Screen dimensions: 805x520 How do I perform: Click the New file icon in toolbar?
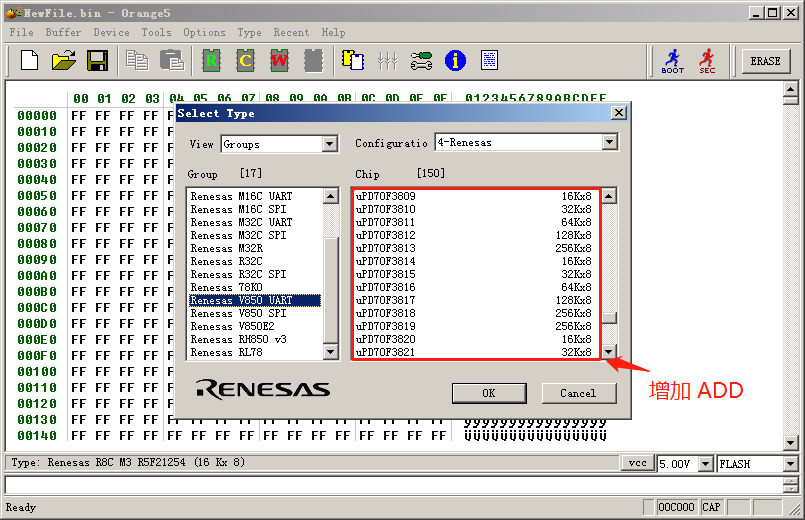point(30,61)
